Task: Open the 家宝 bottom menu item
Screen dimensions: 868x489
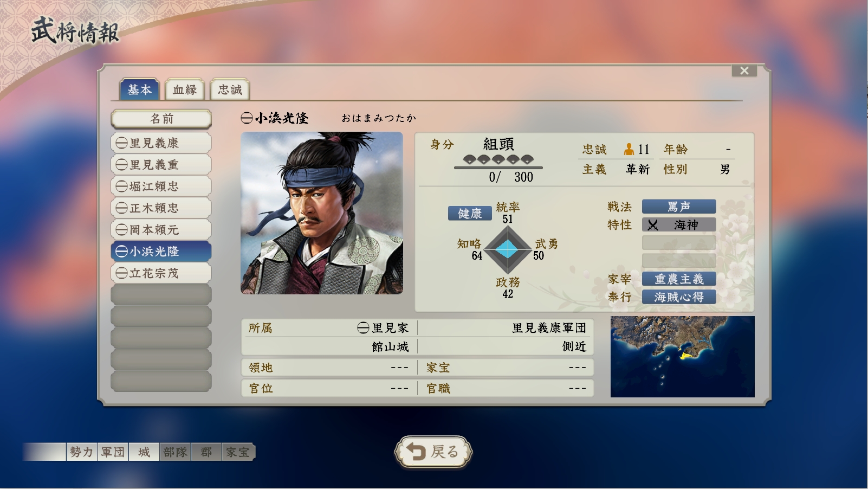Action: coord(238,452)
